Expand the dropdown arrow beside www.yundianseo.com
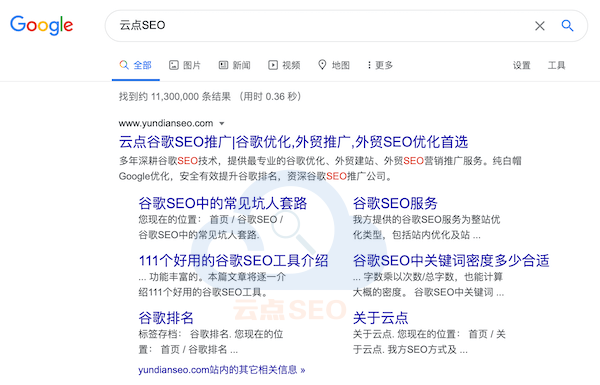Image resolution: width=600 pixels, height=385 pixels. pos(222,124)
